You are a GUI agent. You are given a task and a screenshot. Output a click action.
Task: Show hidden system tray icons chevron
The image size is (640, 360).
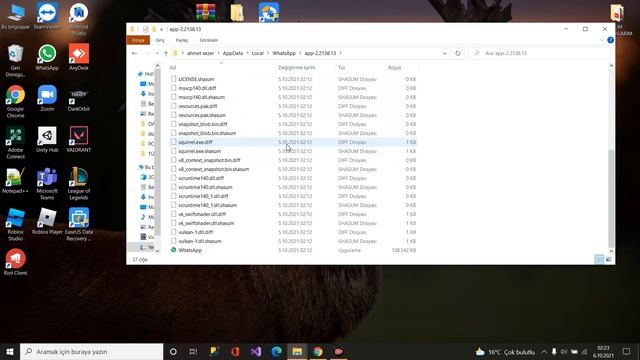(544, 351)
